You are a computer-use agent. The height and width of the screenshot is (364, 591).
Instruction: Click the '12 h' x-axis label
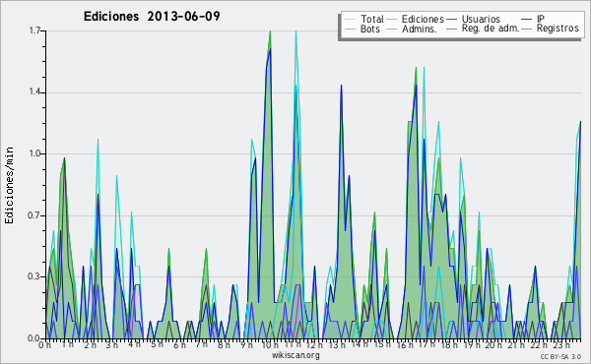[x=314, y=345]
